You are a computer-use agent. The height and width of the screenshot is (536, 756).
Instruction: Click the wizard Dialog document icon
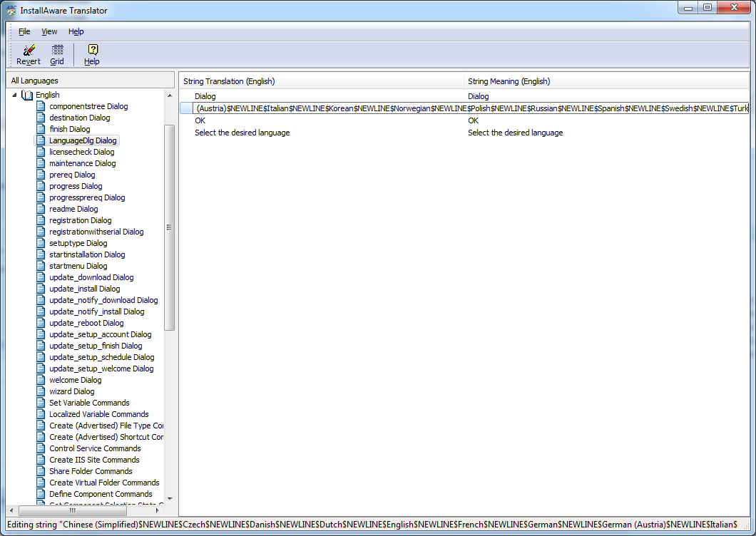pos(41,391)
